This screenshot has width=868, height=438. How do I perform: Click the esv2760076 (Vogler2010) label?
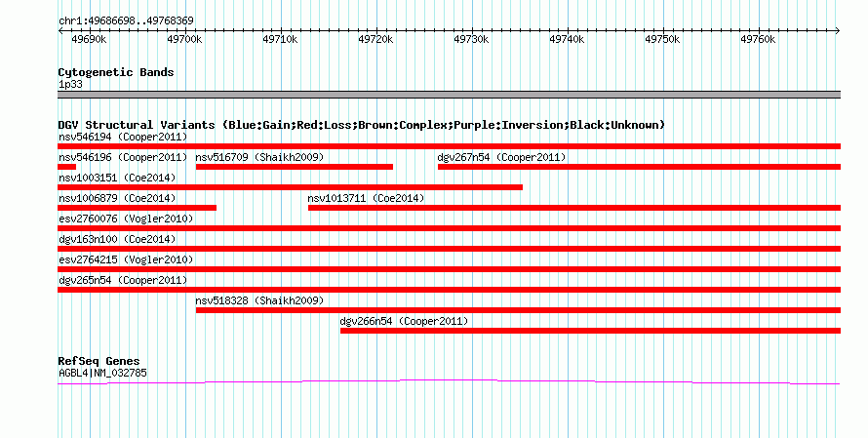coord(126,219)
